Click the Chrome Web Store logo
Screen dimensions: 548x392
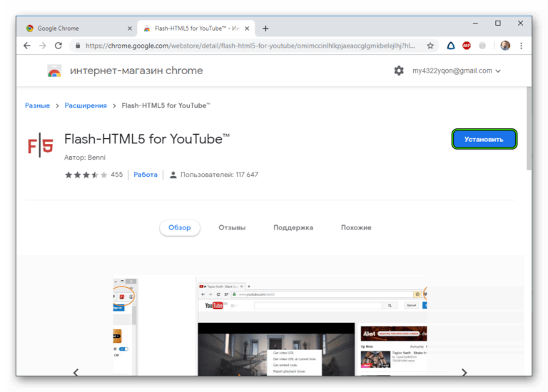54,71
